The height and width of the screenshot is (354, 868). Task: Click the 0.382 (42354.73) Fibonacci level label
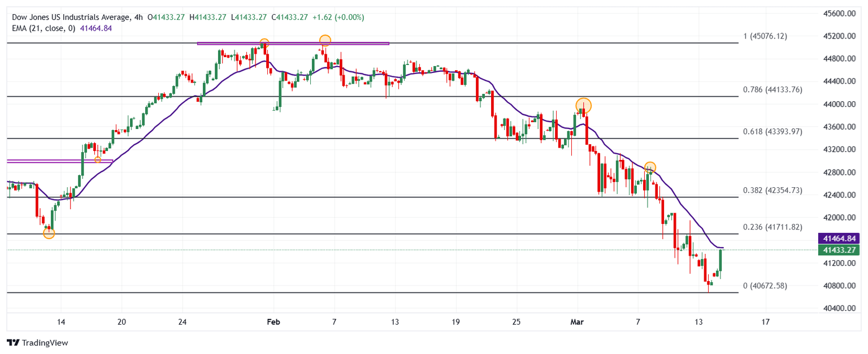point(772,191)
